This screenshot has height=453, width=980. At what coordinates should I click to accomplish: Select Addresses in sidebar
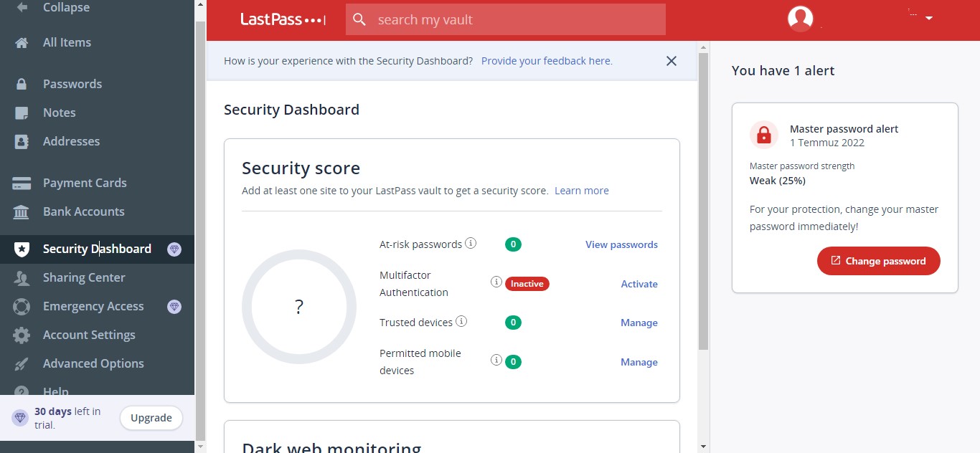(x=71, y=141)
